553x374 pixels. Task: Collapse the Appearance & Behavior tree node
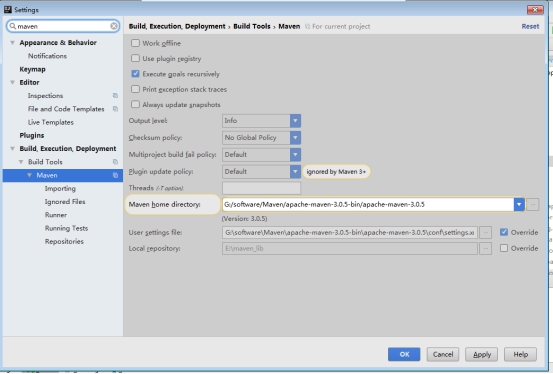pos(12,43)
